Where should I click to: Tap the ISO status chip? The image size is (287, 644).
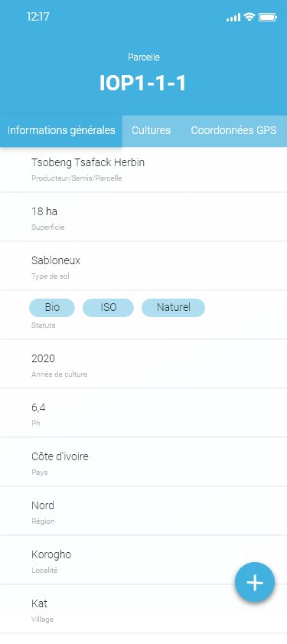click(x=109, y=308)
